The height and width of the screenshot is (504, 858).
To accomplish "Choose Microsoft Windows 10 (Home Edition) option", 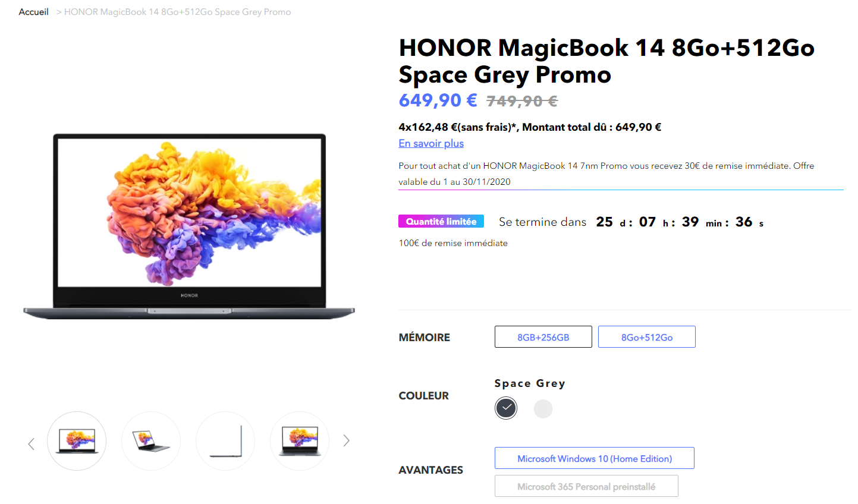I will 595,458.
